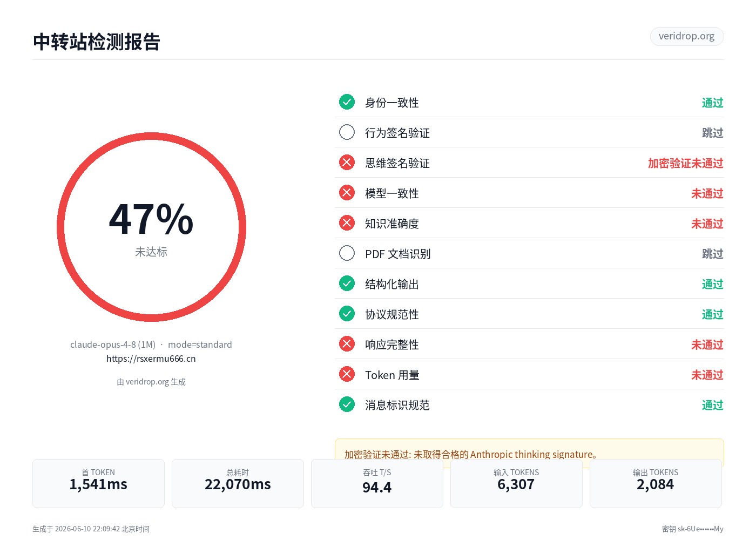
Task: Click the red X icon beside 模型一致性
Action: [347, 193]
